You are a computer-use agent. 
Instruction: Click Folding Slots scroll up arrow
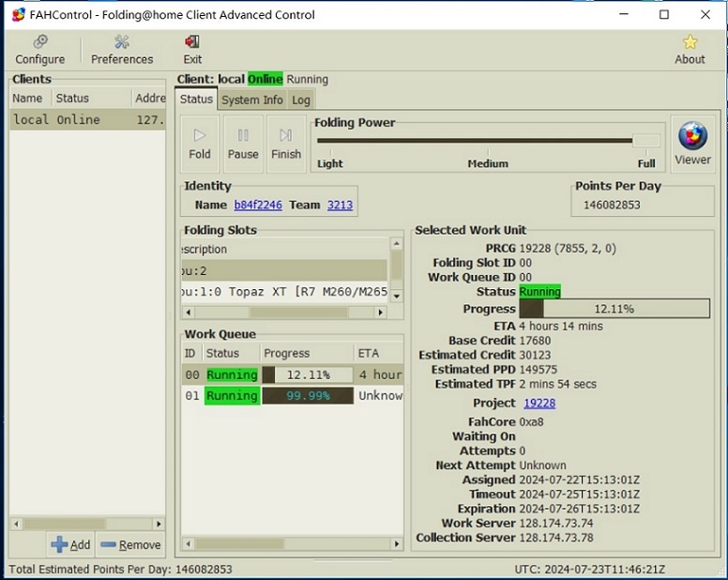(x=396, y=243)
